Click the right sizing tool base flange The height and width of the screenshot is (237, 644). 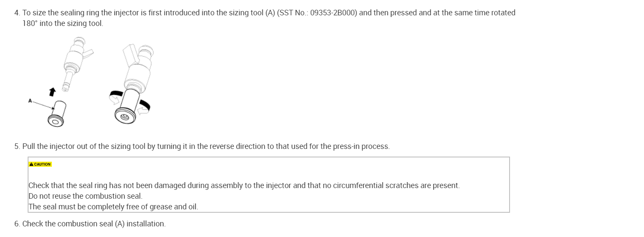pos(125,117)
